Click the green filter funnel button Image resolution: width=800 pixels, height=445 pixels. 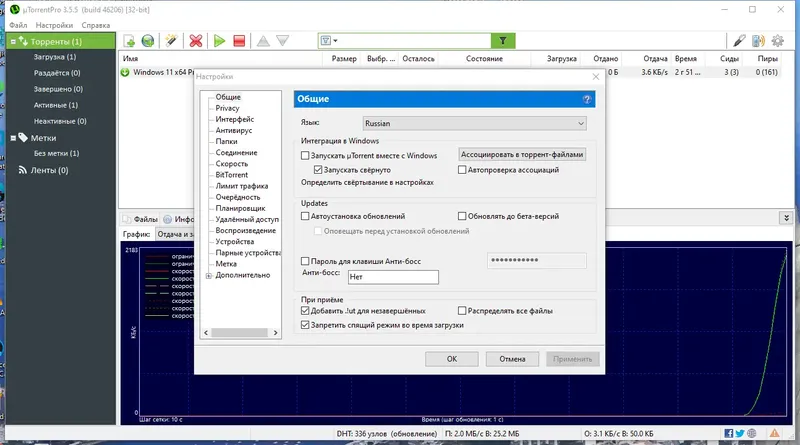point(503,41)
